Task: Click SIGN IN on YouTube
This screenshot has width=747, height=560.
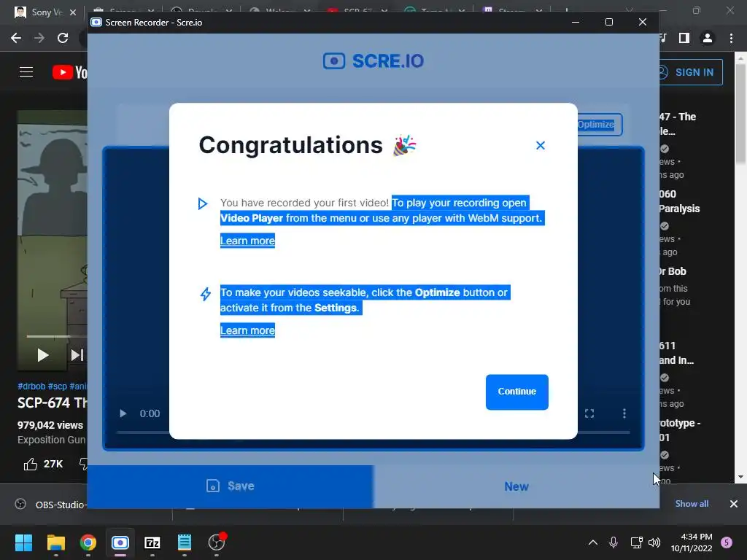Action: tap(691, 72)
